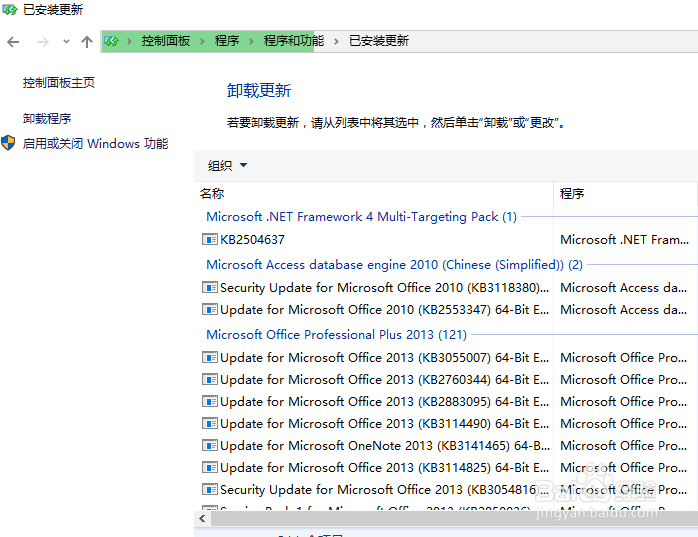
Task: Expand chevron after the address bar icon
Action: [130, 41]
